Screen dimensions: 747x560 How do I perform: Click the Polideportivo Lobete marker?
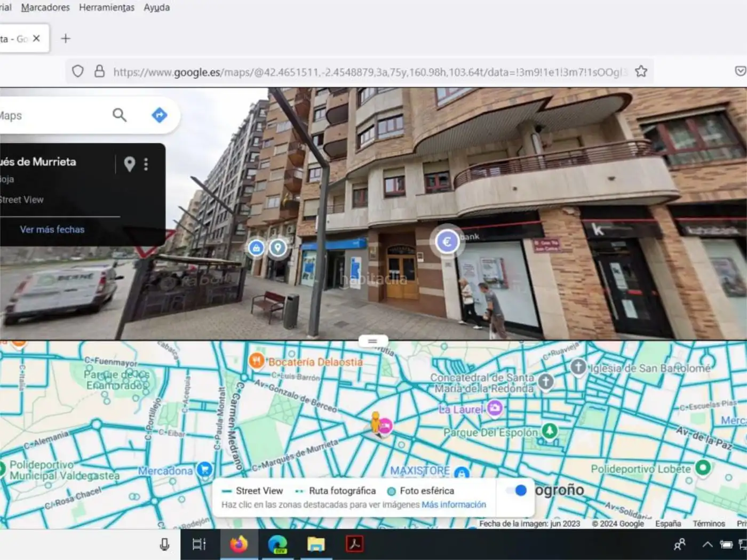coord(703,468)
